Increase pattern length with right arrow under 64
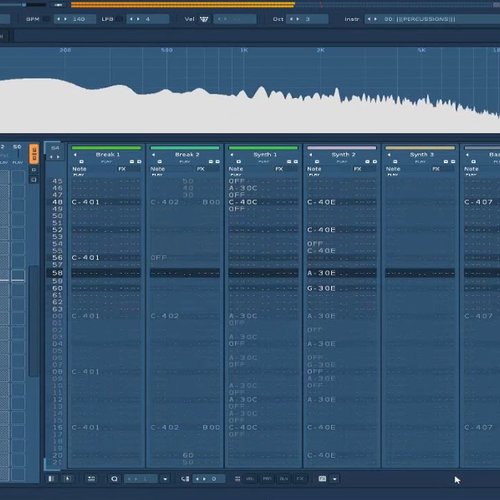500x500 pixels. point(58,157)
